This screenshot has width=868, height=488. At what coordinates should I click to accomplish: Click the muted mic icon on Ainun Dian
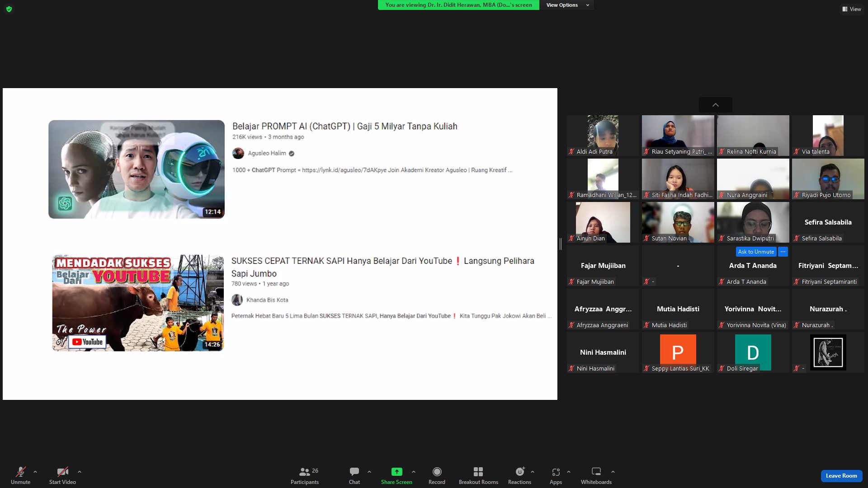click(x=571, y=239)
